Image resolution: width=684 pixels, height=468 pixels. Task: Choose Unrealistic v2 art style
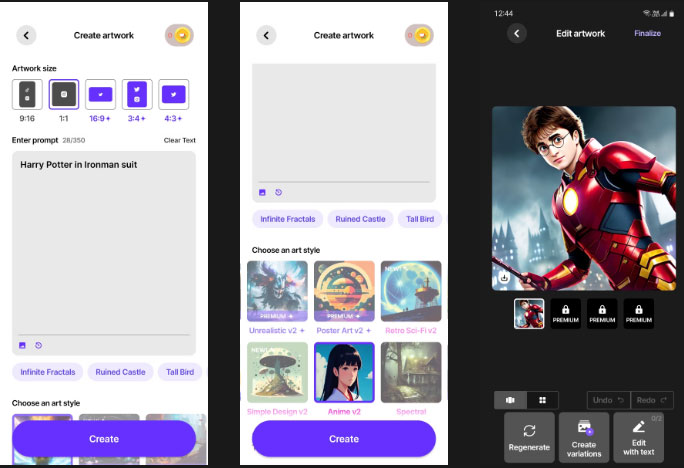[277, 291]
